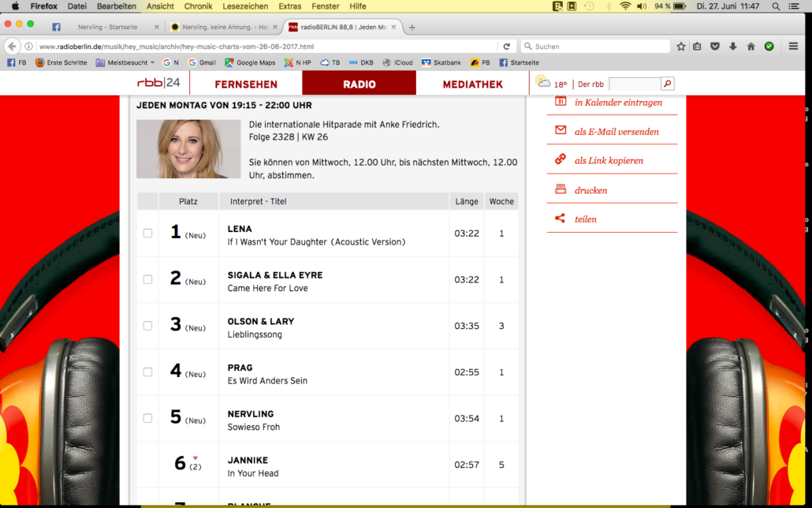This screenshot has width=812, height=508.
Task: Click the rbb|24 logo
Action: 158,83
